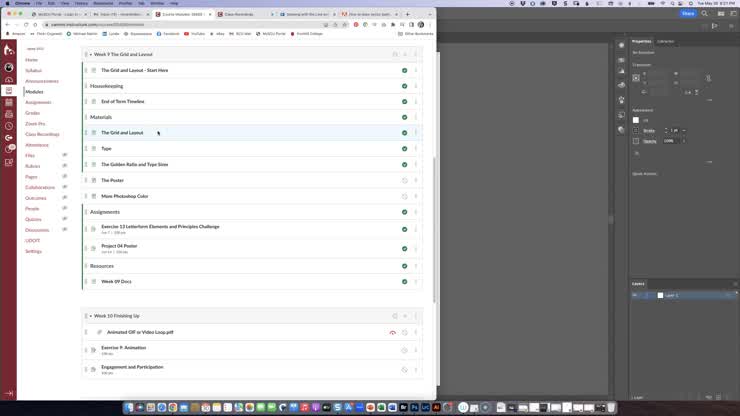Open Project 04 Poster assignment

pos(119,246)
